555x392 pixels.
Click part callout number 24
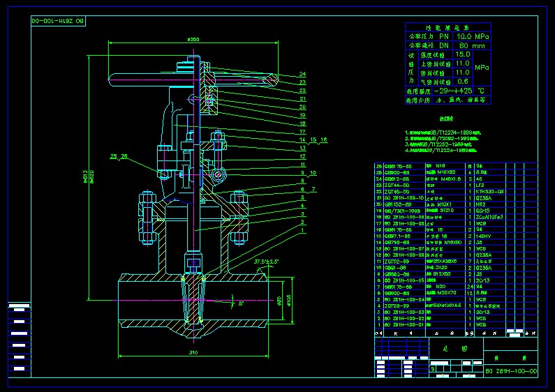(303, 74)
